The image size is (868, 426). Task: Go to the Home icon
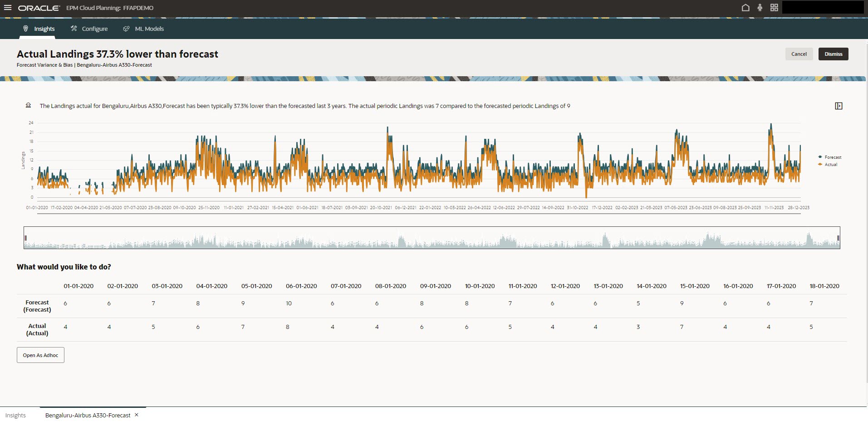point(745,8)
